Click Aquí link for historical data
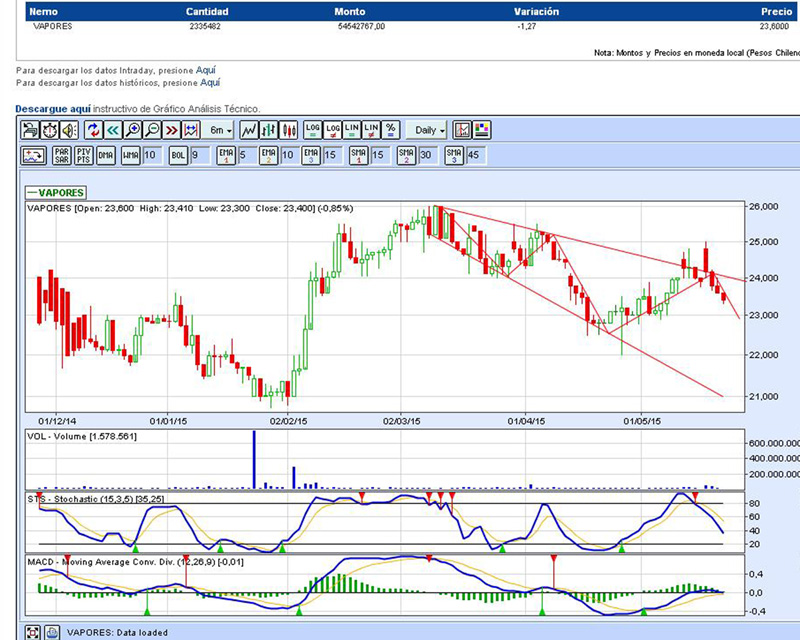The width and height of the screenshot is (800, 640). (x=210, y=83)
